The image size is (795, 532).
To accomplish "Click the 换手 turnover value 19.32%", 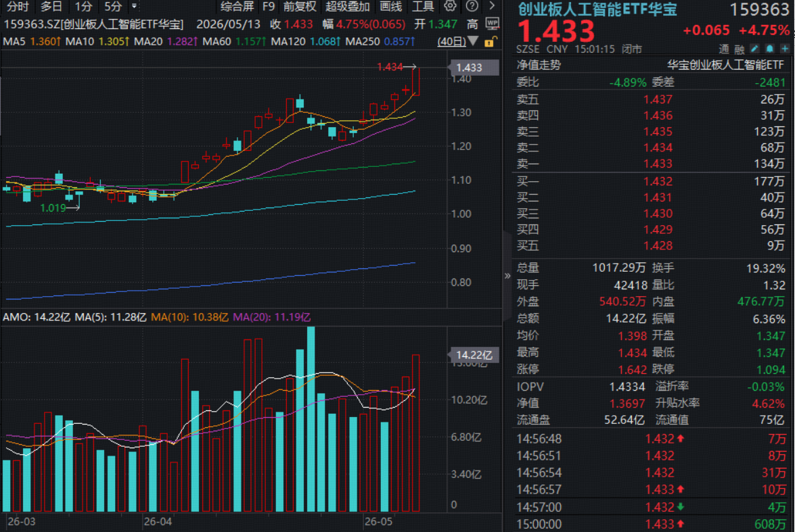I will (765, 268).
